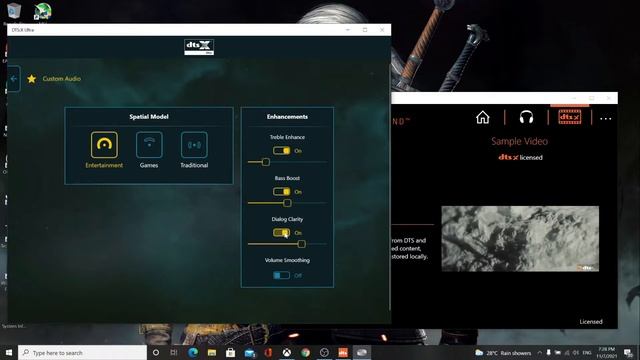This screenshot has width=640, height=360.
Task: Click the taskbar search box
Action: click(x=82, y=352)
